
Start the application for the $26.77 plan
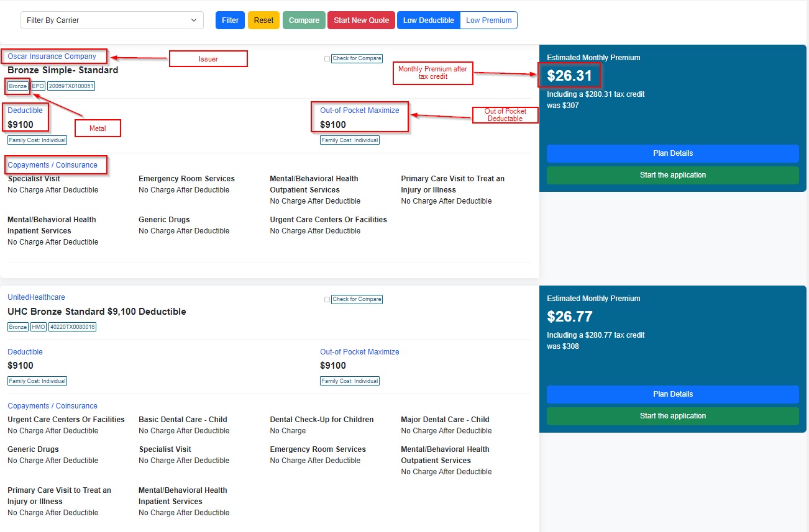673,416
